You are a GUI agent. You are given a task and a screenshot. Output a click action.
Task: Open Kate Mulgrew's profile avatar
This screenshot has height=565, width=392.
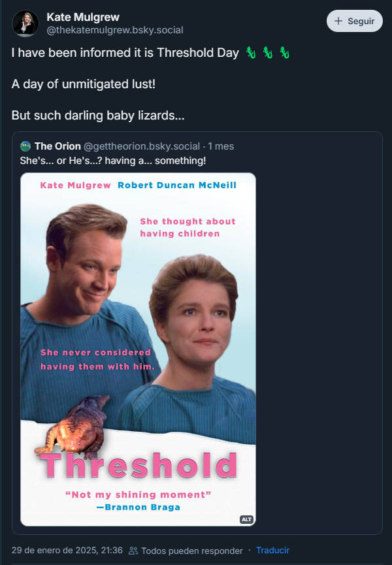pos(25,23)
